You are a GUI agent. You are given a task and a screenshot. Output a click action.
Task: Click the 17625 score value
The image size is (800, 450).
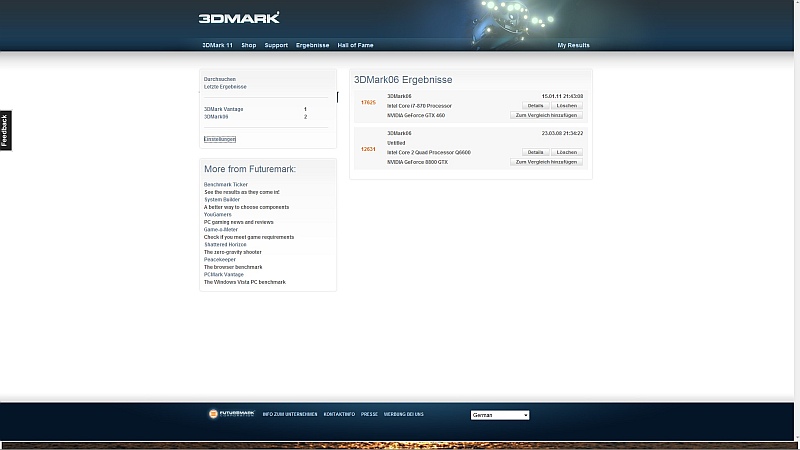click(x=368, y=103)
